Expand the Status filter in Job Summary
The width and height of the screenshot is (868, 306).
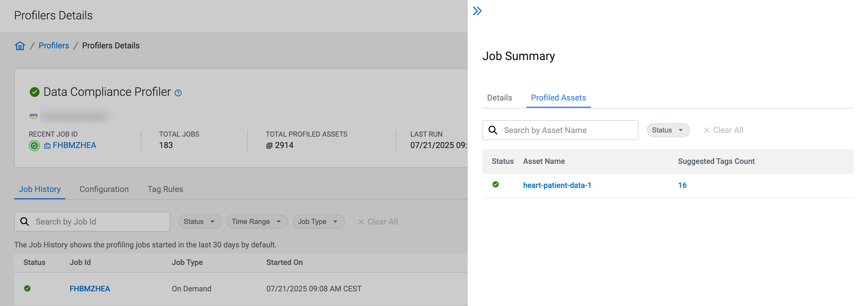[x=668, y=130]
